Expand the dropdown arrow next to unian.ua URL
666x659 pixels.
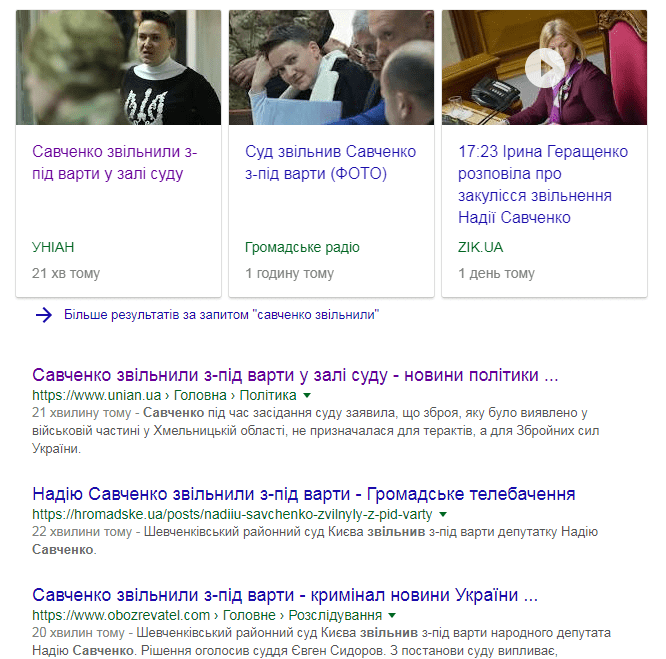click(x=307, y=395)
